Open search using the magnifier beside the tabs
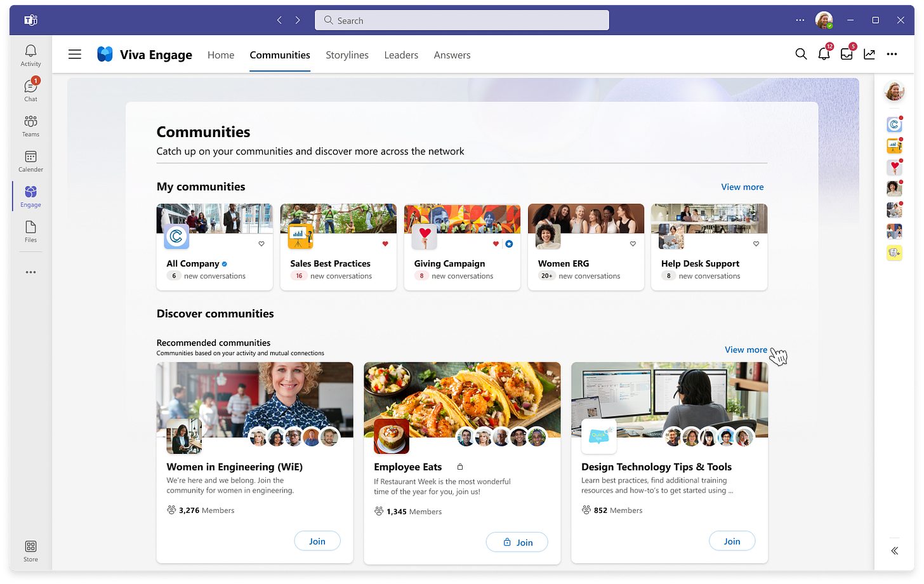The height and width of the screenshot is (584, 924). 801,55
